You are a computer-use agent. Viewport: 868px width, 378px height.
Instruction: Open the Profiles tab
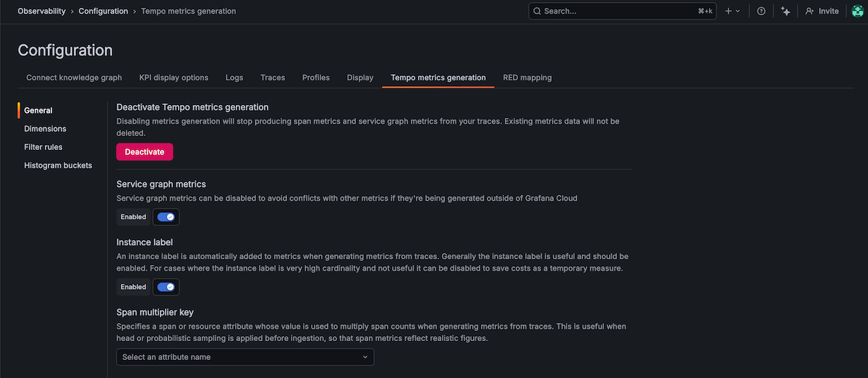[x=316, y=77]
